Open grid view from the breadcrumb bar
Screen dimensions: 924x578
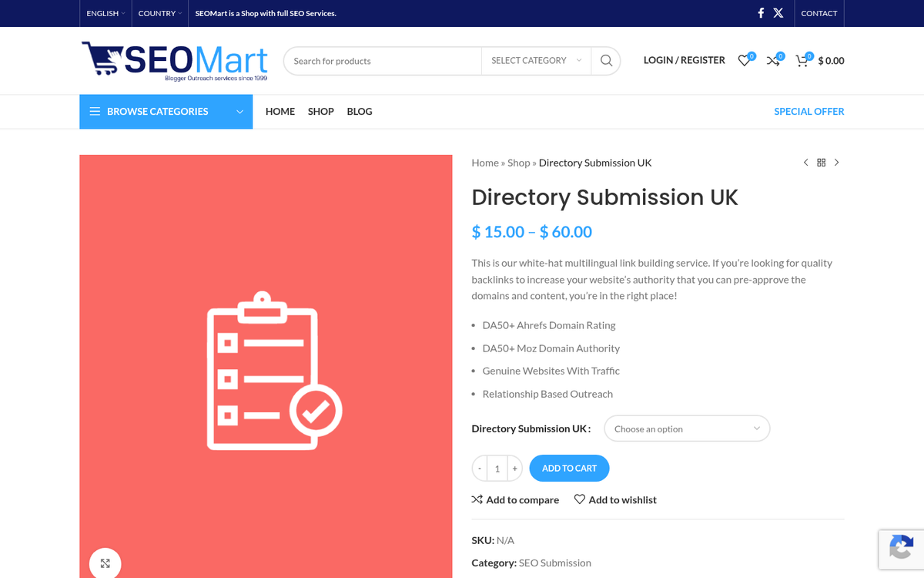click(821, 163)
